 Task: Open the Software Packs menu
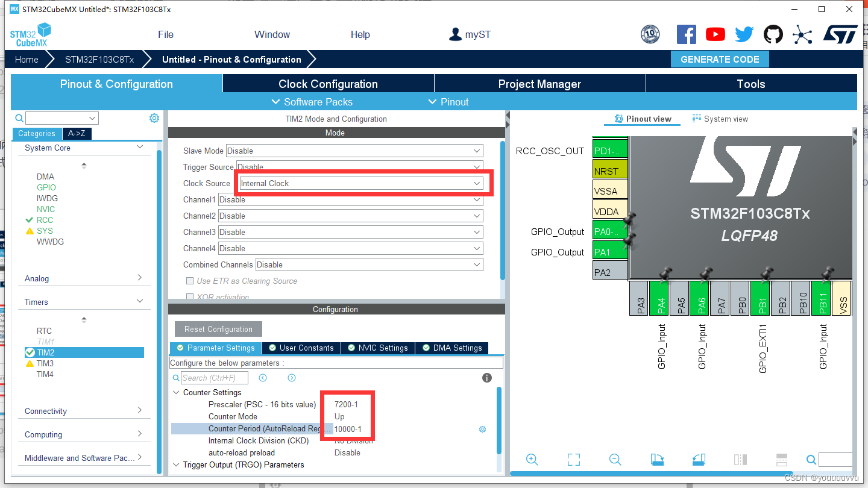click(312, 102)
